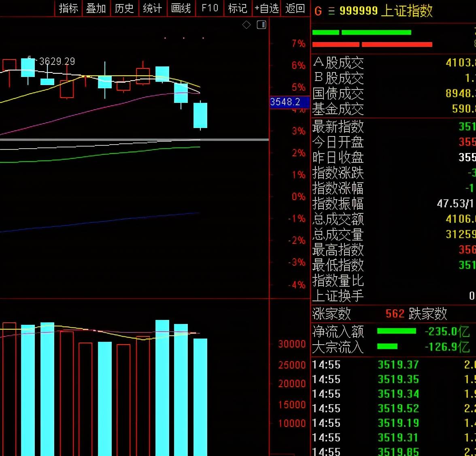Open the 历史 history view
Image resolution: width=476 pixels, height=456 pixels.
(x=124, y=8)
